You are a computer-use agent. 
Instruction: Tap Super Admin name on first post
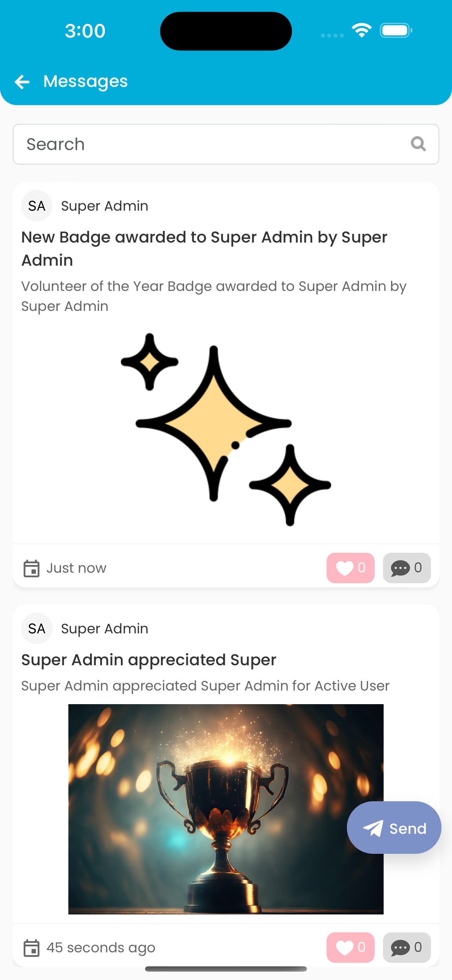pos(105,206)
